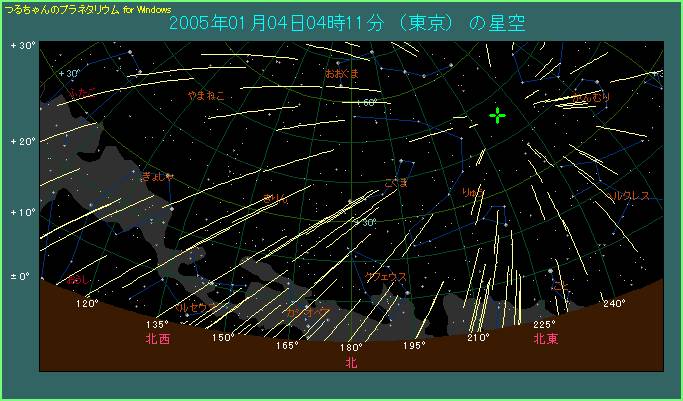The image size is (683, 401).
Task: Click the green cross radiant marker
Action: (x=497, y=116)
